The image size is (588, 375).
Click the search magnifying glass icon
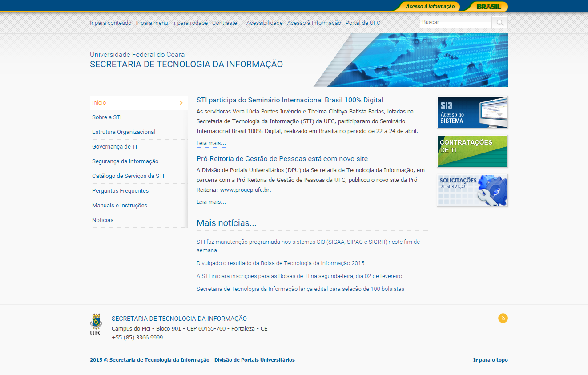coord(500,23)
